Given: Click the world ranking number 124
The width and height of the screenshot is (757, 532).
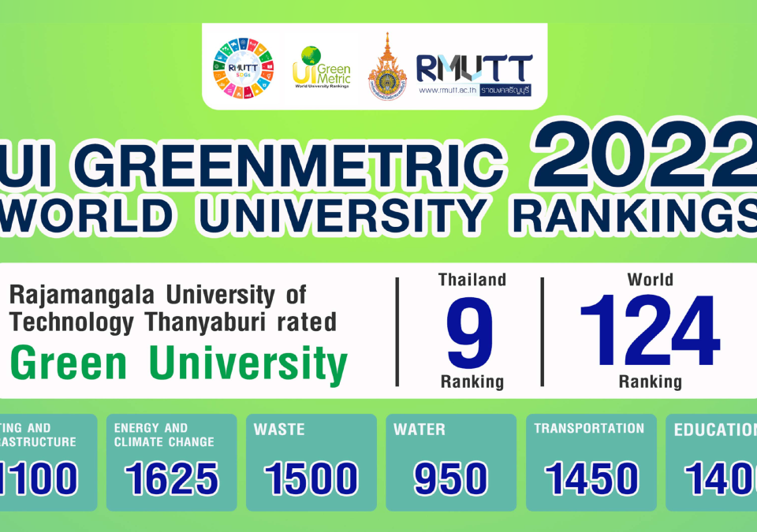Looking at the screenshot, I should tap(650, 331).
